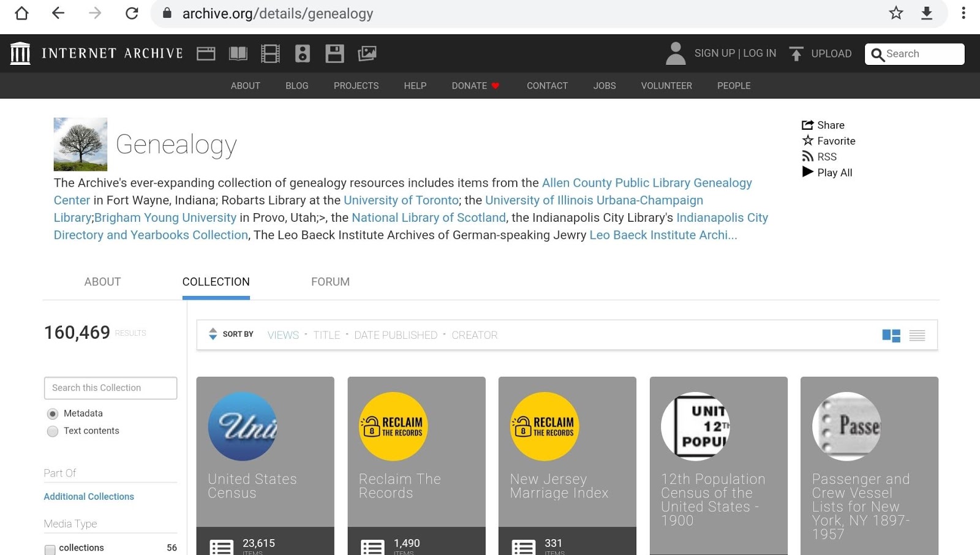Toggle sort direction arrows
Screen dimensions: 980x555
point(213,334)
